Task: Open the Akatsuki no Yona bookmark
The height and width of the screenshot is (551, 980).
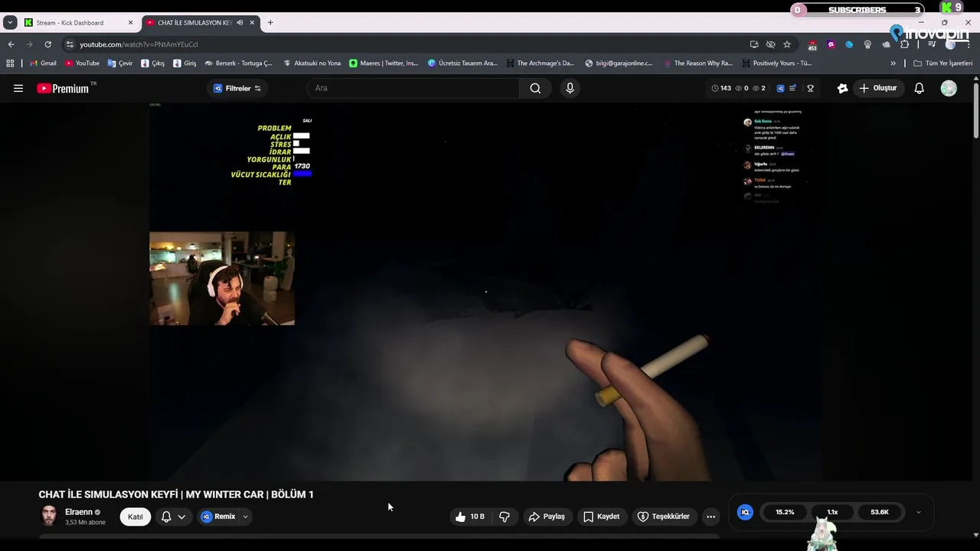Action: pos(312,64)
